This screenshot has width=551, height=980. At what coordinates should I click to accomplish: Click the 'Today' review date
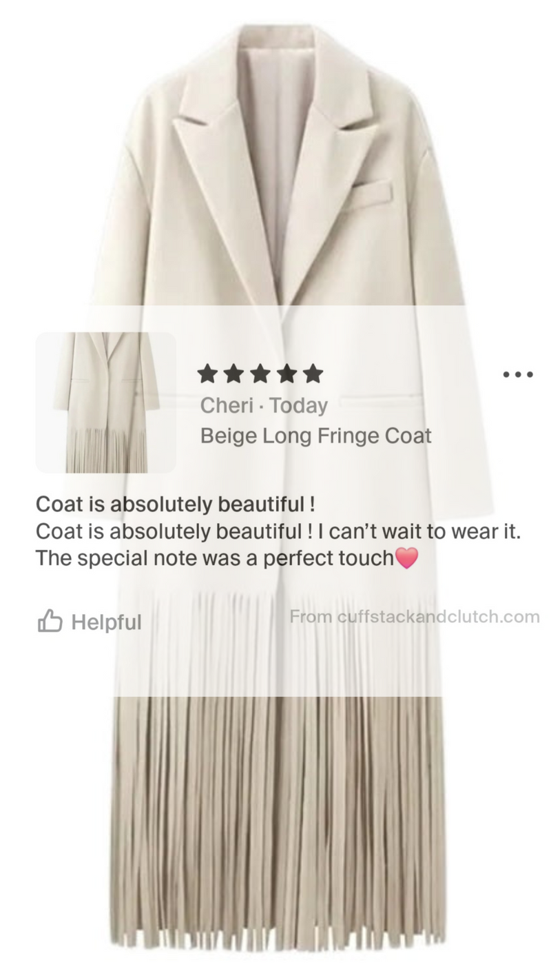(x=298, y=406)
